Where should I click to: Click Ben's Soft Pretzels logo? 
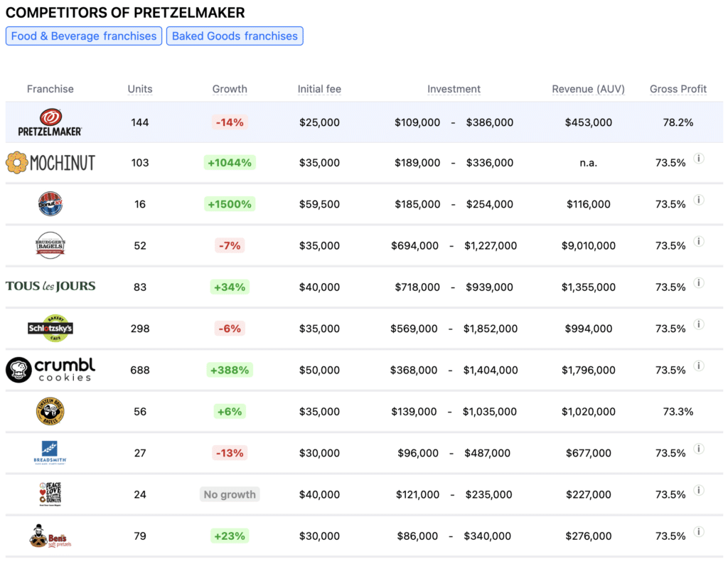(x=50, y=536)
